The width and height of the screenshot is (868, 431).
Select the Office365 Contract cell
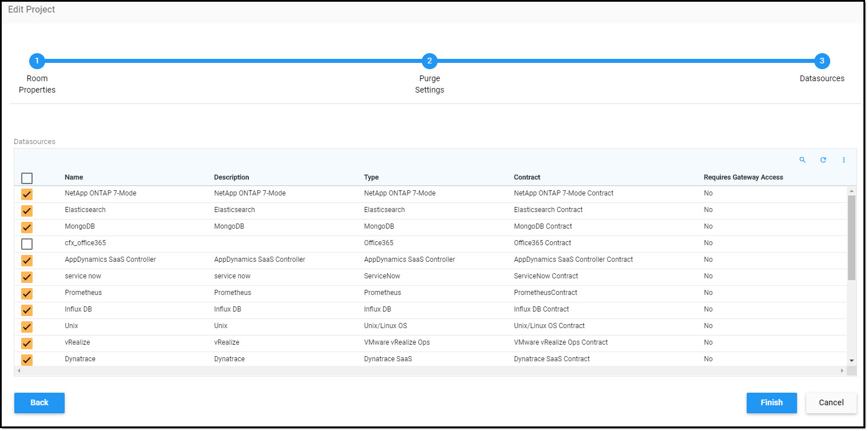[542, 243]
